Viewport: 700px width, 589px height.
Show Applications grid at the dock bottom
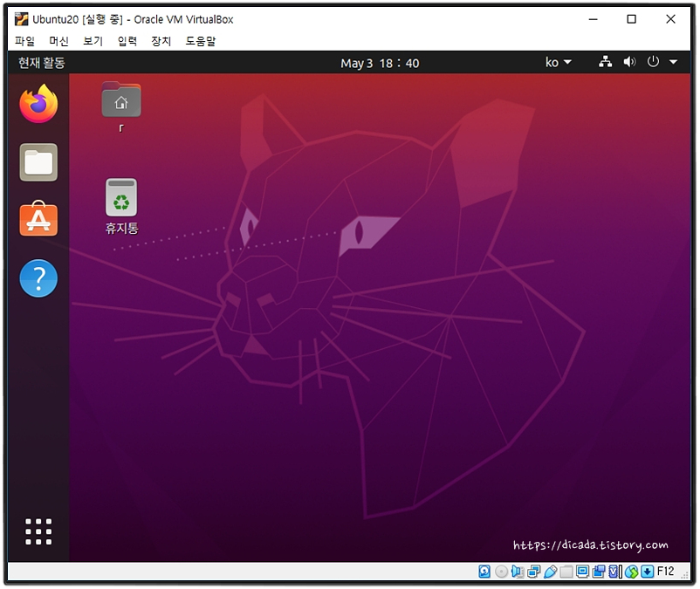38,531
